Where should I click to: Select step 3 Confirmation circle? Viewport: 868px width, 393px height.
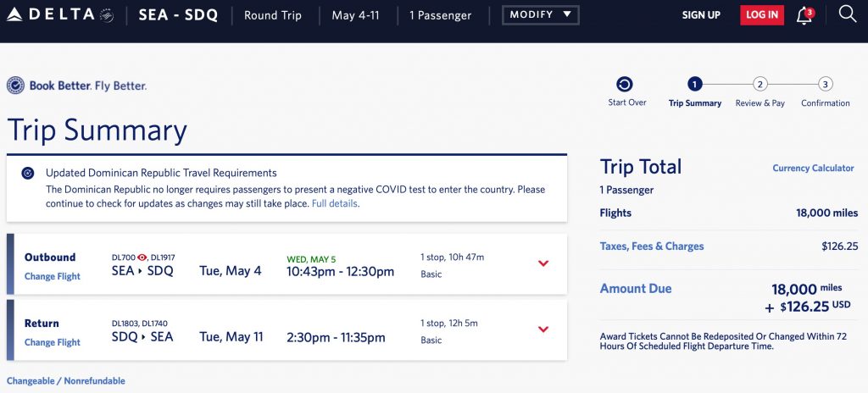[826, 84]
